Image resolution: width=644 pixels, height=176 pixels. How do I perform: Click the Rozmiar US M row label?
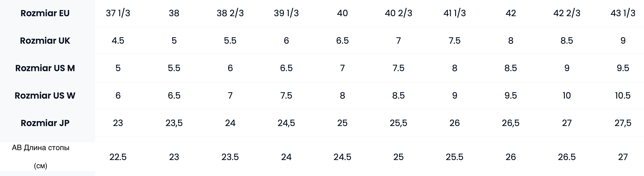(x=45, y=68)
